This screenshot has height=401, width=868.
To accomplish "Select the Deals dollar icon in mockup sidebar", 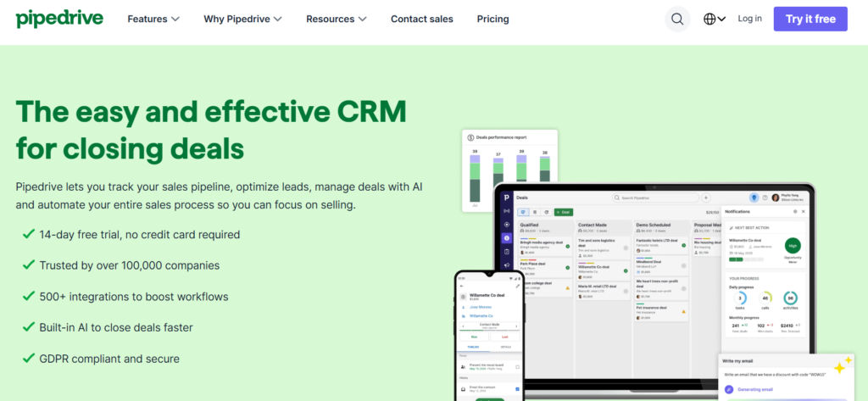I will click(x=507, y=238).
